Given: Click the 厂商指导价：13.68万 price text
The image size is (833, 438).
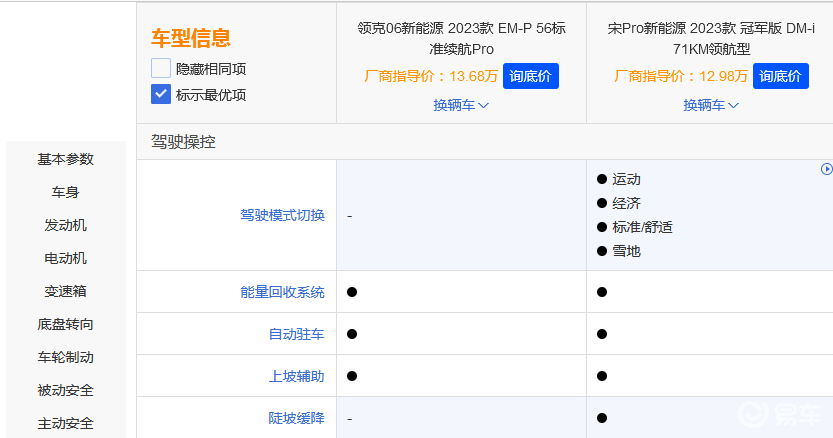Looking at the screenshot, I should pyautogui.click(x=431, y=76).
